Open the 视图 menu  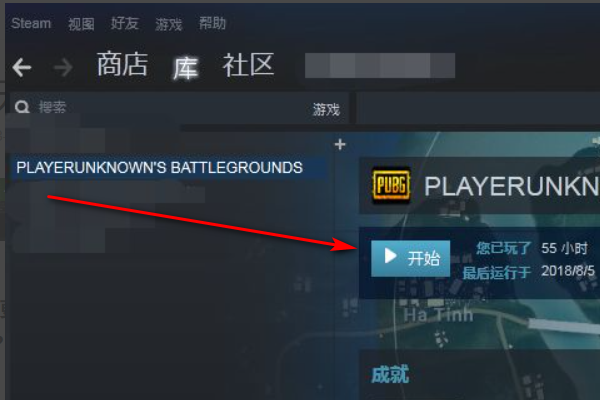81,24
